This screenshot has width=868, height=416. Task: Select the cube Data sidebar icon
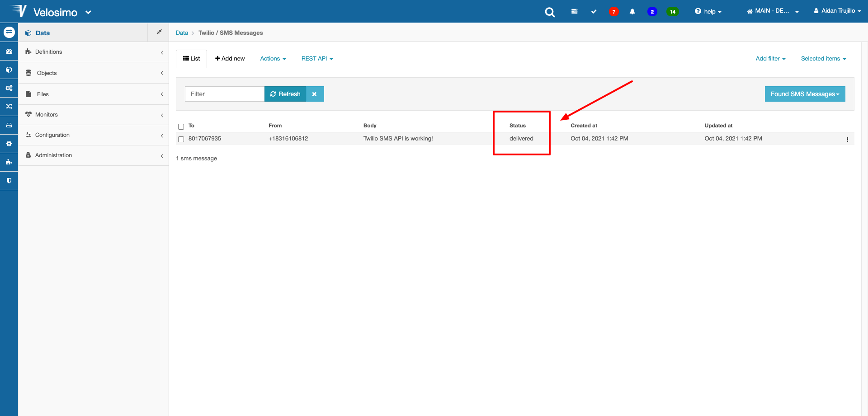tap(9, 70)
